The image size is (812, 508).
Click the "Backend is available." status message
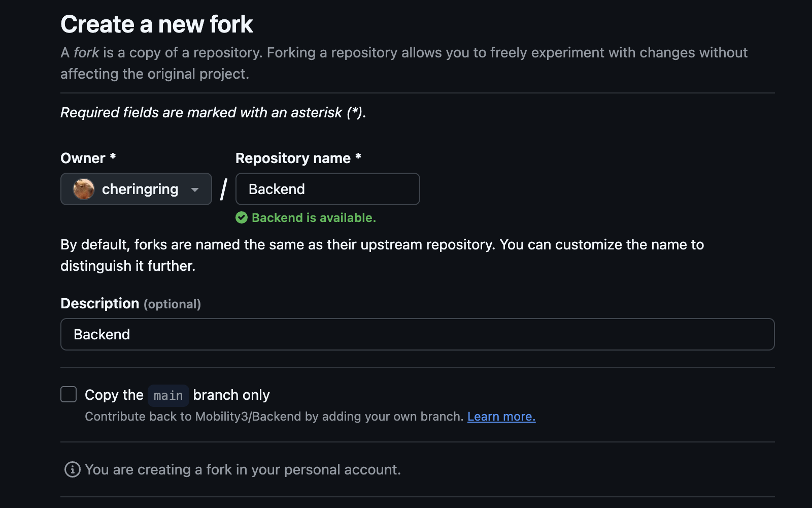point(314,218)
